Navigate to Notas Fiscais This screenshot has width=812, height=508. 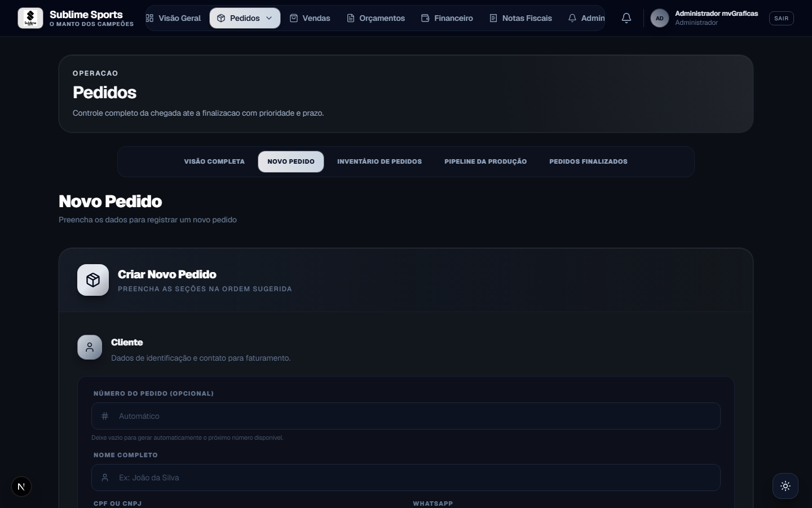click(520, 18)
